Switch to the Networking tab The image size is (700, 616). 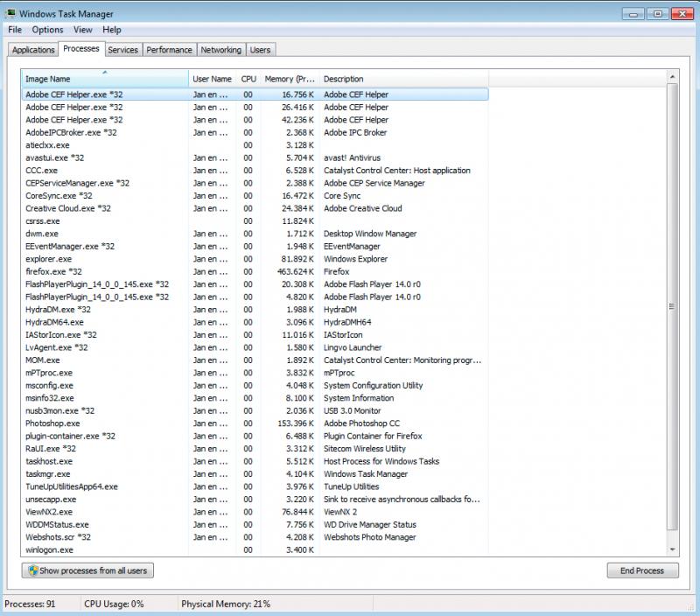pyautogui.click(x=221, y=50)
